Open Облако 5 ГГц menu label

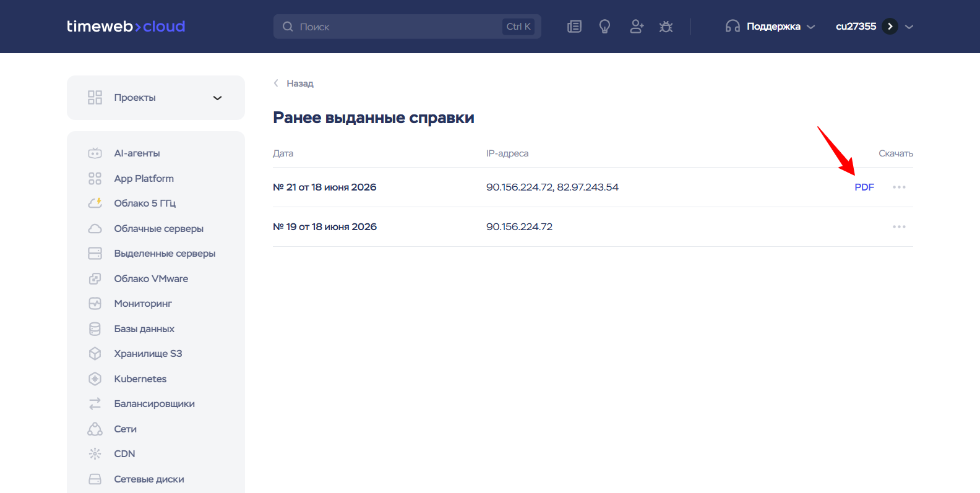tap(145, 203)
